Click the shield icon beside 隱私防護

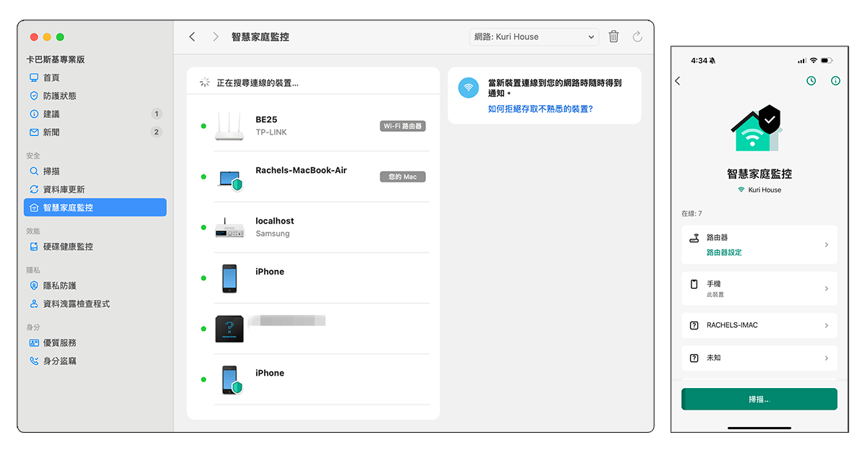point(34,286)
